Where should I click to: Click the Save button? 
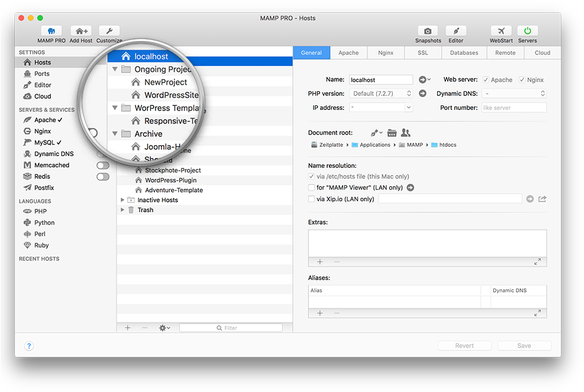point(524,346)
